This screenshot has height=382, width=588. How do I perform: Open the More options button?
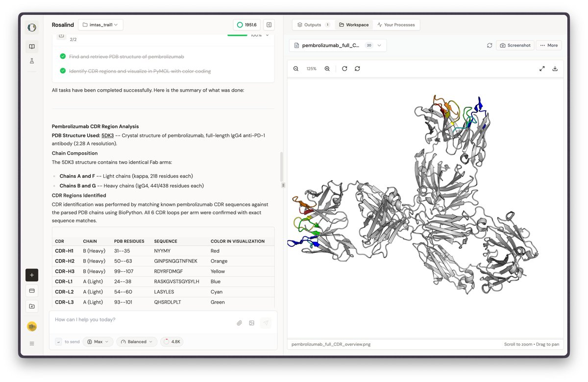(549, 45)
